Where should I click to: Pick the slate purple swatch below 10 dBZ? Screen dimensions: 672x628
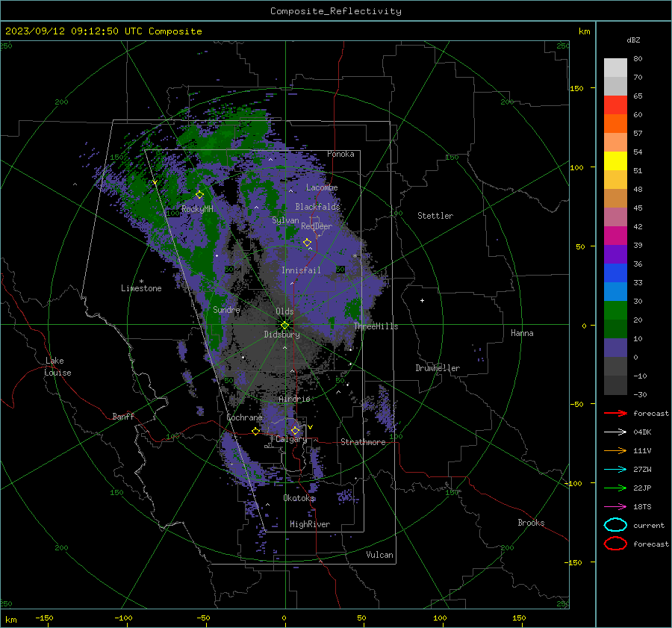click(615, 348)
